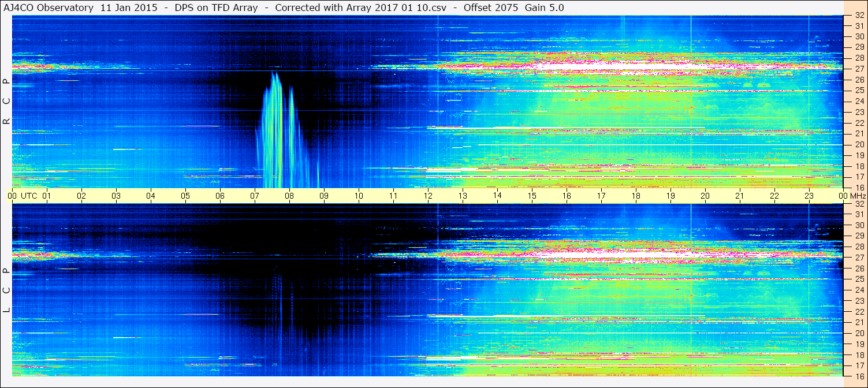This screenshot has height=388, width=868.
Task: Pick the 12 hour marker
Action: pos(428,196)
